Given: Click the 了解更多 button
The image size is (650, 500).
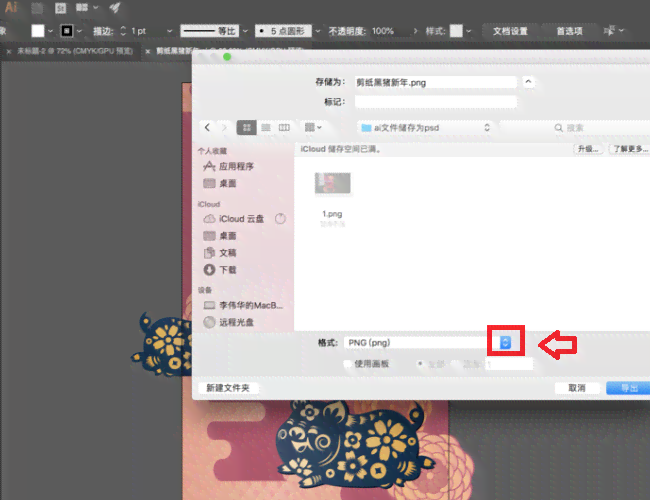Looking at the screenshot, I should tap(629, 149).
